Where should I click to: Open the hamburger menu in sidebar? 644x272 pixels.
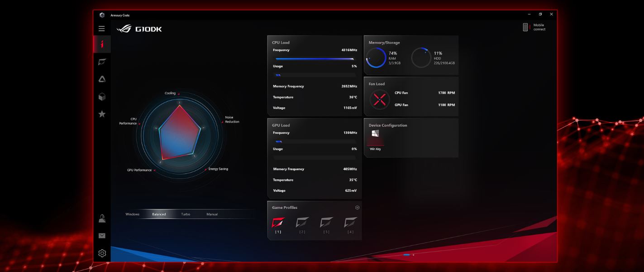tap(101, 29)
